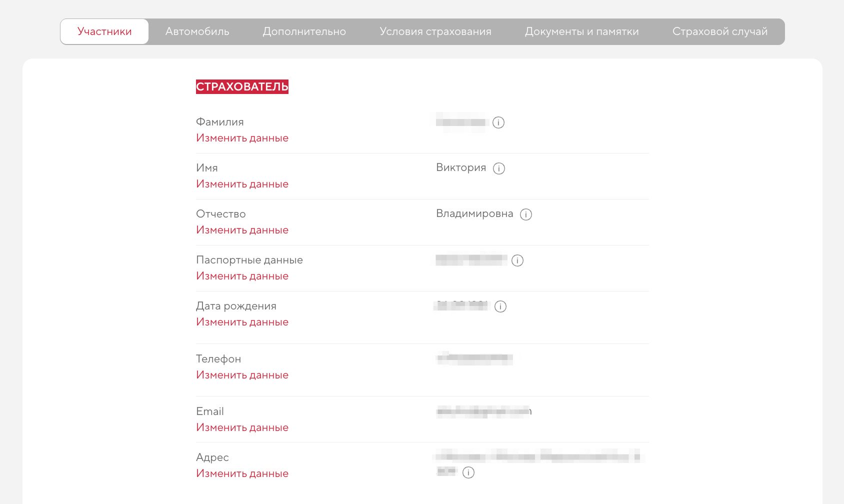Image resolution: width=844 pixels, height=504 pixels.
Task: Select the Участники tab
Action: click(x=104, y=31)
